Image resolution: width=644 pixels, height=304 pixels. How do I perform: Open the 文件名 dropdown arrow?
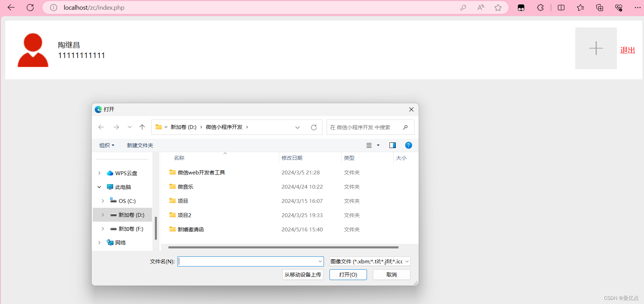pos(320,262)
